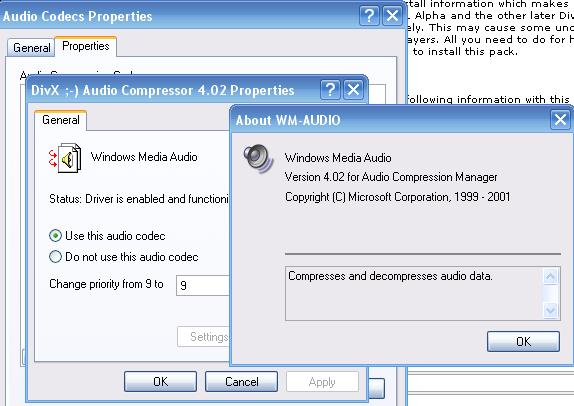Click 'Compresses and decompresses audio data.' description
The height and width of the screenshot is (406, 574).
point(390,276)
